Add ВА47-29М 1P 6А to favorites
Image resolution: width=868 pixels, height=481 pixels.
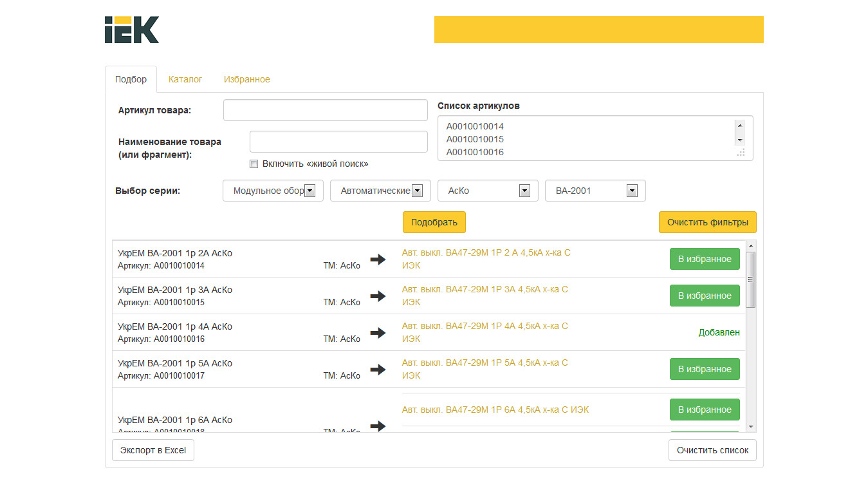[705, 410]
